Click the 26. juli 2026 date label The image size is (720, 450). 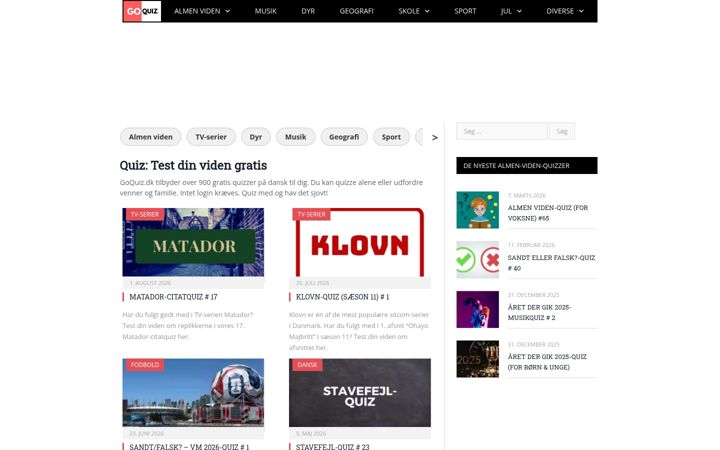click(x=313, y=283)
